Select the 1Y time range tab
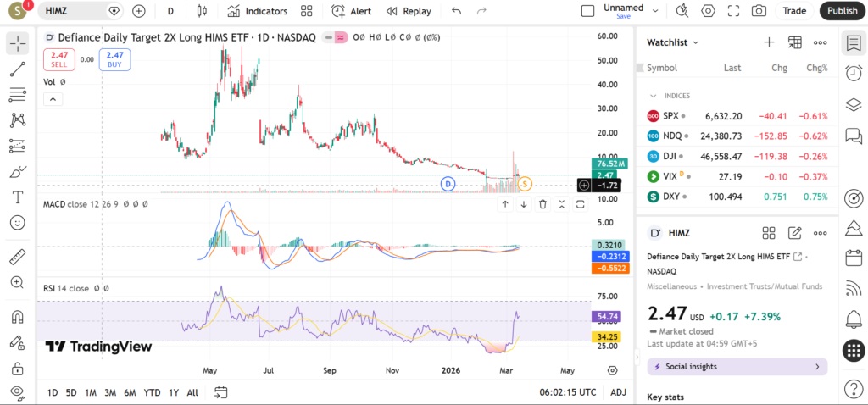 click(x=173, y=392)
